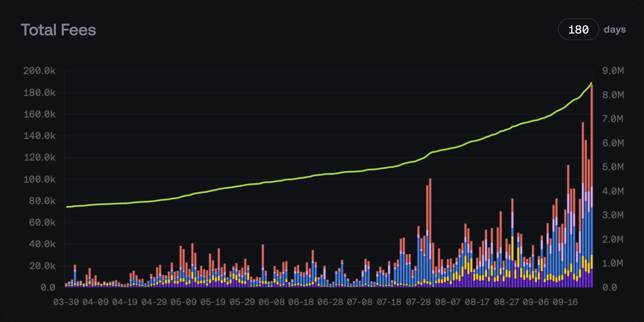Click the 03-30 date label
The width and height of the screenshot is (644, 322).
(66, 302)
